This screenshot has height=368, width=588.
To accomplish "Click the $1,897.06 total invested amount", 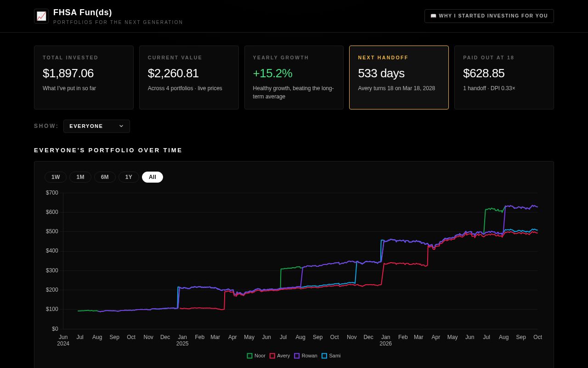I will click(68, 73).
